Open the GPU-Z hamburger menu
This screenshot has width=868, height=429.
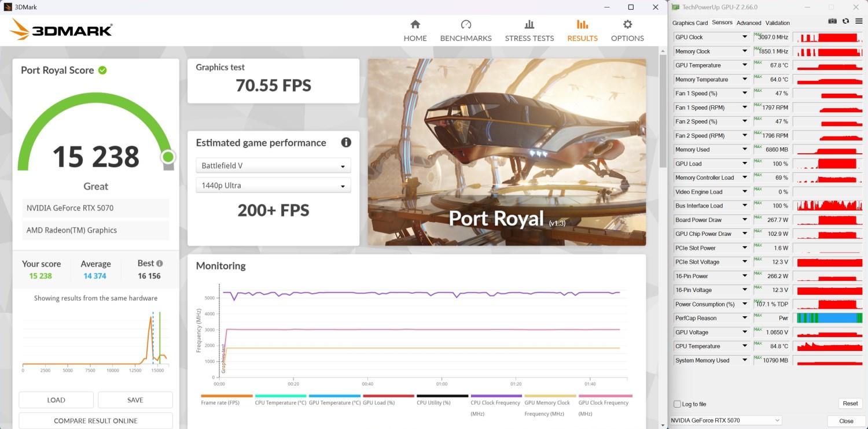tap(859, 21)
